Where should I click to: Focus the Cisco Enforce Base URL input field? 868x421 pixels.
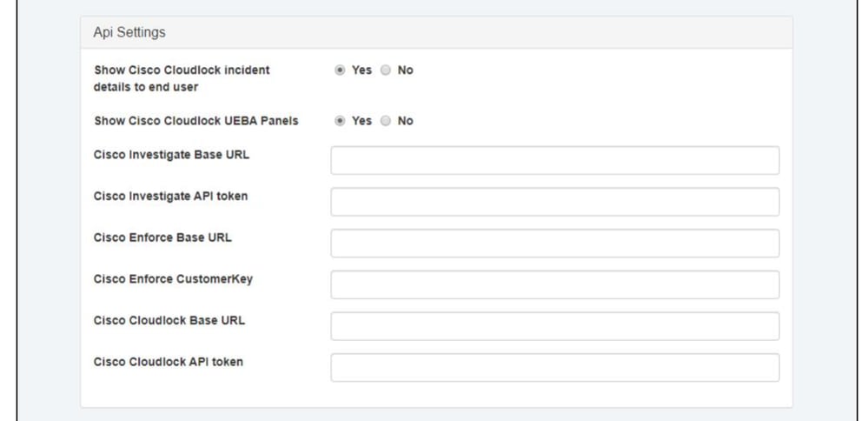[x=554, y=244]
